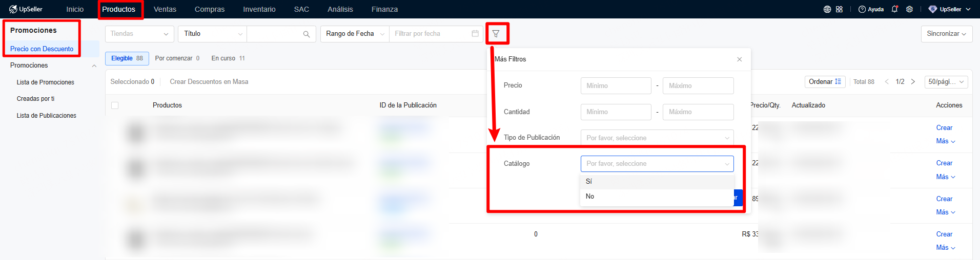The image size is (980, 260).
Task: Close the Más Filtros panel
Action: [739, 59]
